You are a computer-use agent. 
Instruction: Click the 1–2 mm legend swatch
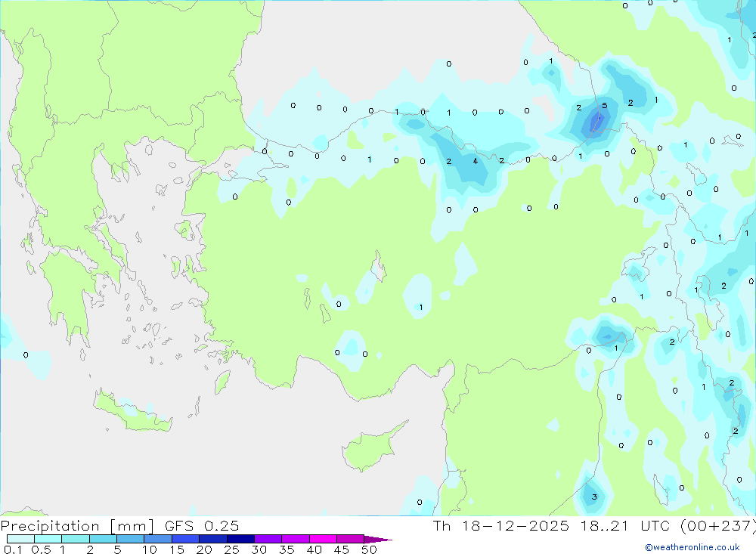pyautogui.click(x=75, y=539)
